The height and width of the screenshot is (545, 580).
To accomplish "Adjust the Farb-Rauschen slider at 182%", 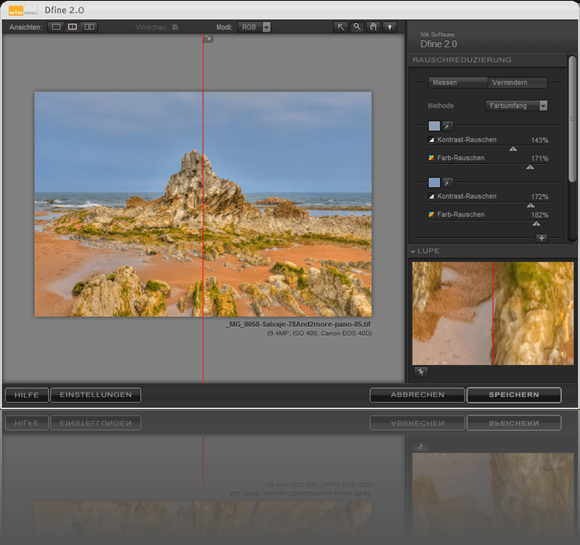I will pos(536,223).
